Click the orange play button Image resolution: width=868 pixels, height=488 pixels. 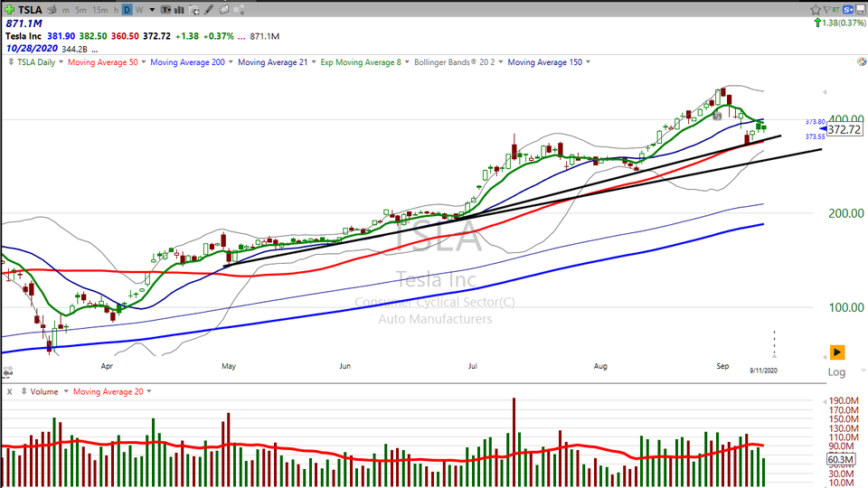point(837,352)
